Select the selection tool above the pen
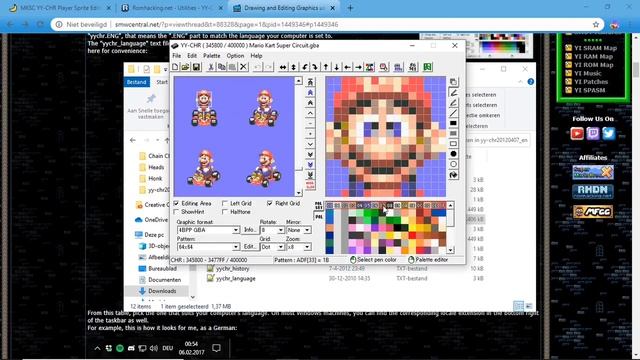This screenshot has height=360, width=640. tap(453, 82)
